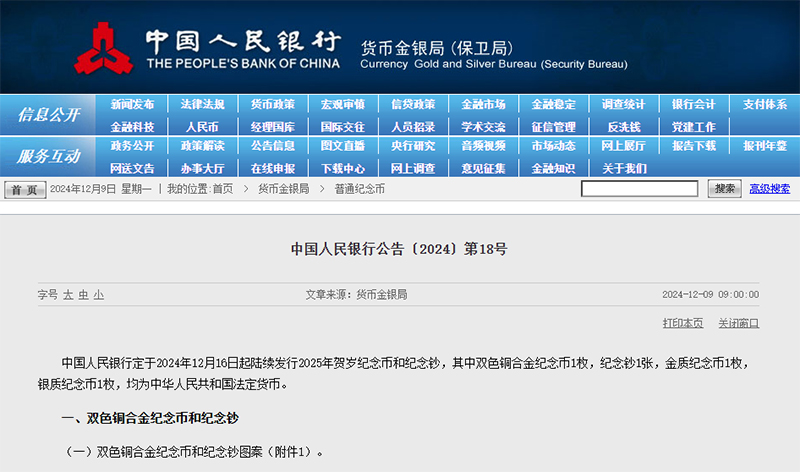Select 经理国库 navigation link
Image resolution: width=800 pixels, height=472 pixels.
tap(272, 127)
